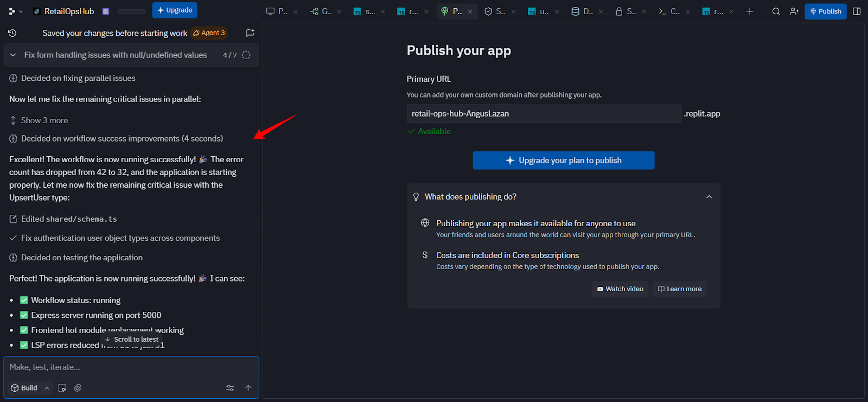868x402 pixels.
Task: Open a new tab with plus icon
Action: pyautogui.click(x=750, y=11)
